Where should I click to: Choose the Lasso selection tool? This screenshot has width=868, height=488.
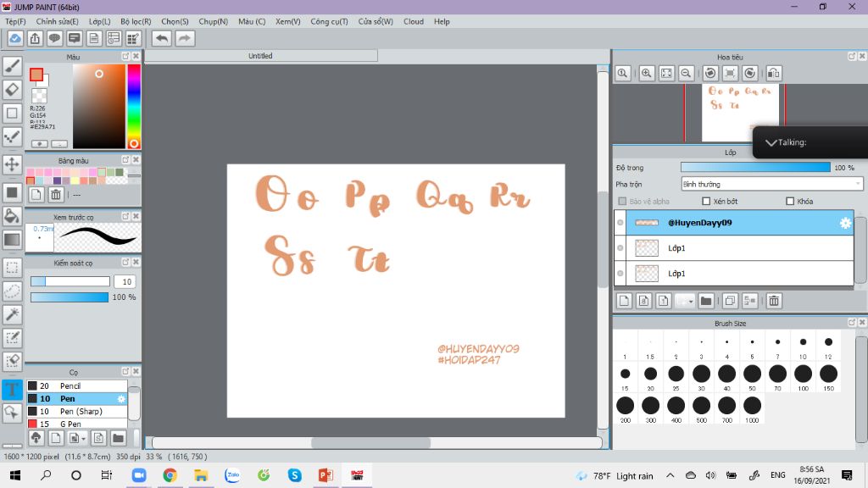pyautogui.click(x=12, y=291)
